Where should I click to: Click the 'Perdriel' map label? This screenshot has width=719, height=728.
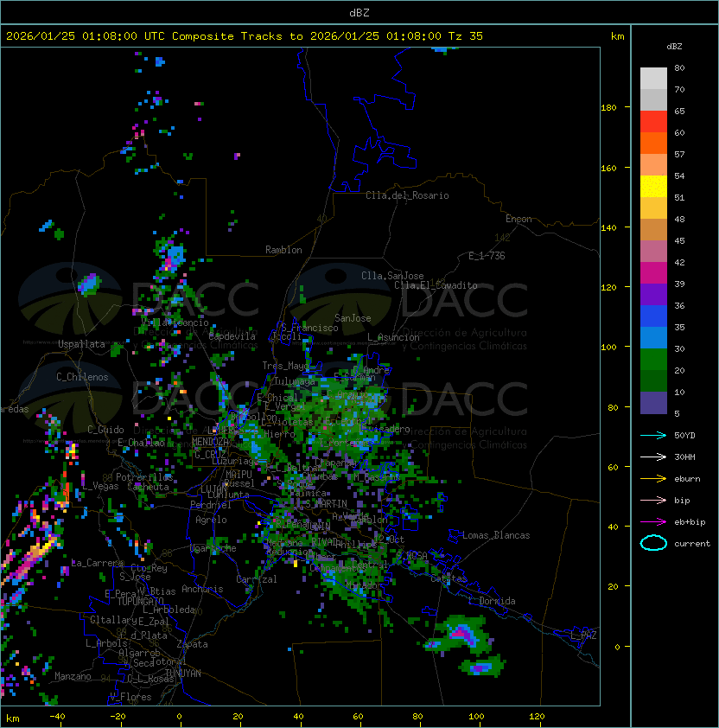click(211, 504)
